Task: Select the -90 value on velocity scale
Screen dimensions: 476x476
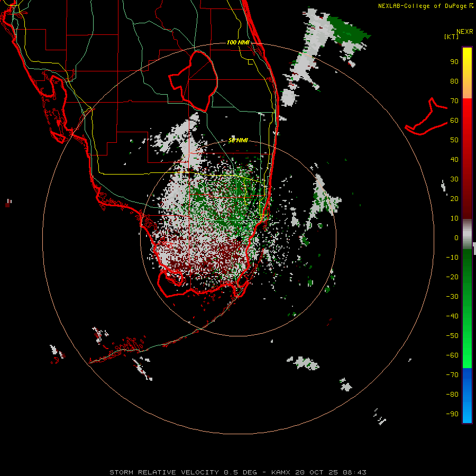Action: click(x=452, y=414)
